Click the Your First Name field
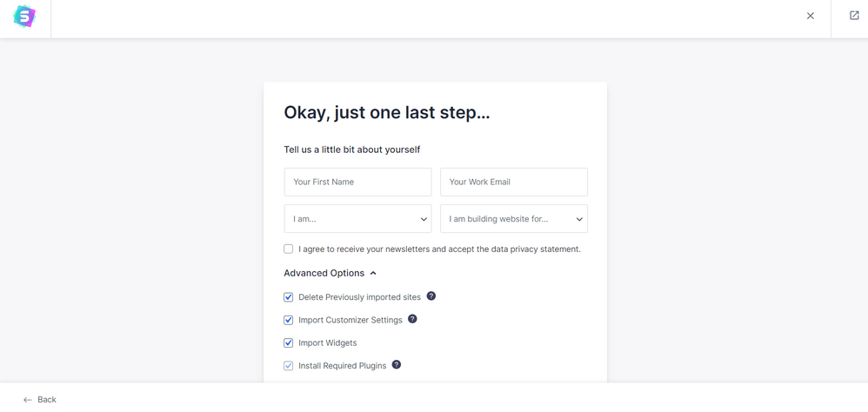This screenshot has height=412, width=868. (357, 182)
